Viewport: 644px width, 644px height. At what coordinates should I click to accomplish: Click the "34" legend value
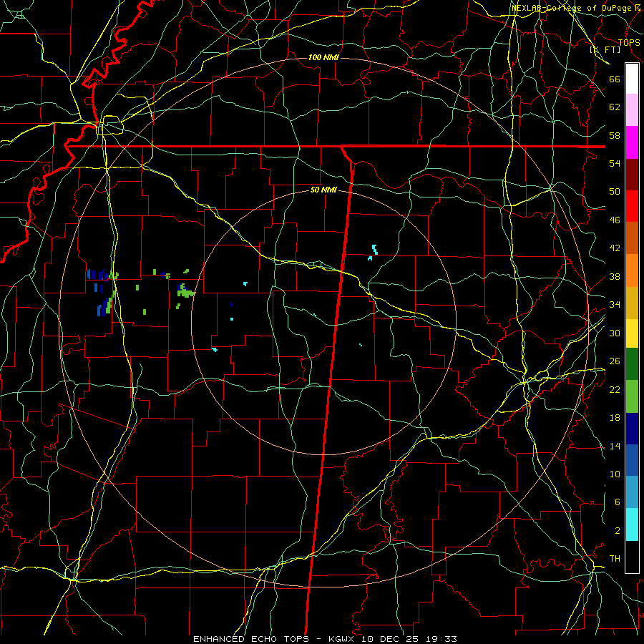coord(615,305)
